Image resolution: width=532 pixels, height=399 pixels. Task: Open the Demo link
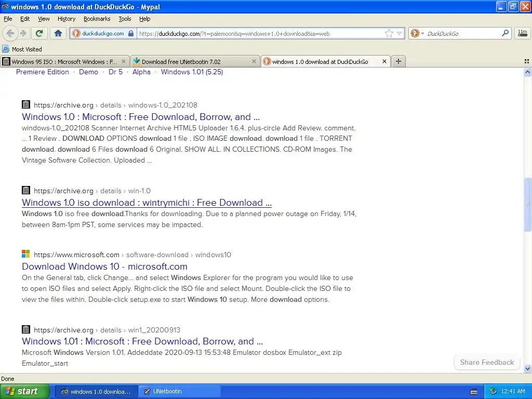point(88,72)
